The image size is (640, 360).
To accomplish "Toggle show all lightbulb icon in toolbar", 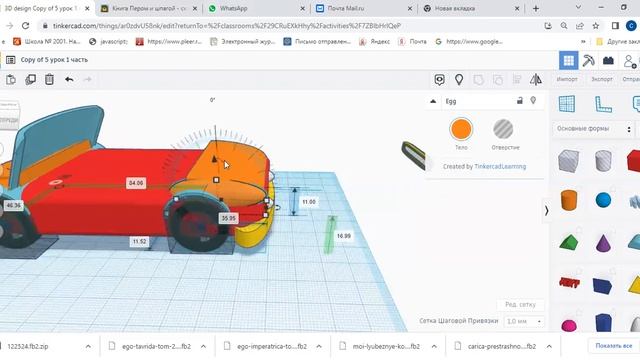I will click(459, 80).
